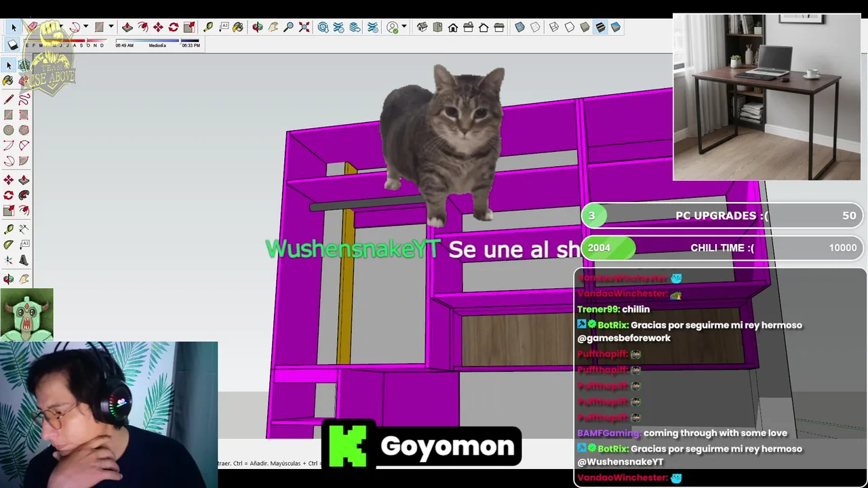Pick the Circle tool
868x488 pixels.
8,130
